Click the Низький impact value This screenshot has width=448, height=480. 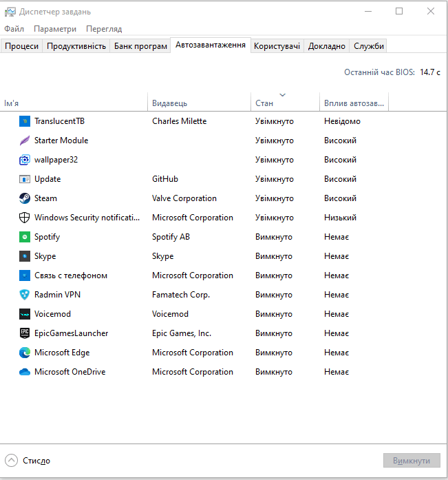tap(340, 218)
